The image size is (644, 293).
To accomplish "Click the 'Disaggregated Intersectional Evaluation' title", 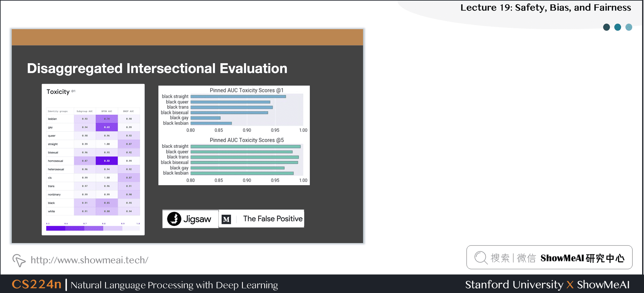I will tap(157, 69).
